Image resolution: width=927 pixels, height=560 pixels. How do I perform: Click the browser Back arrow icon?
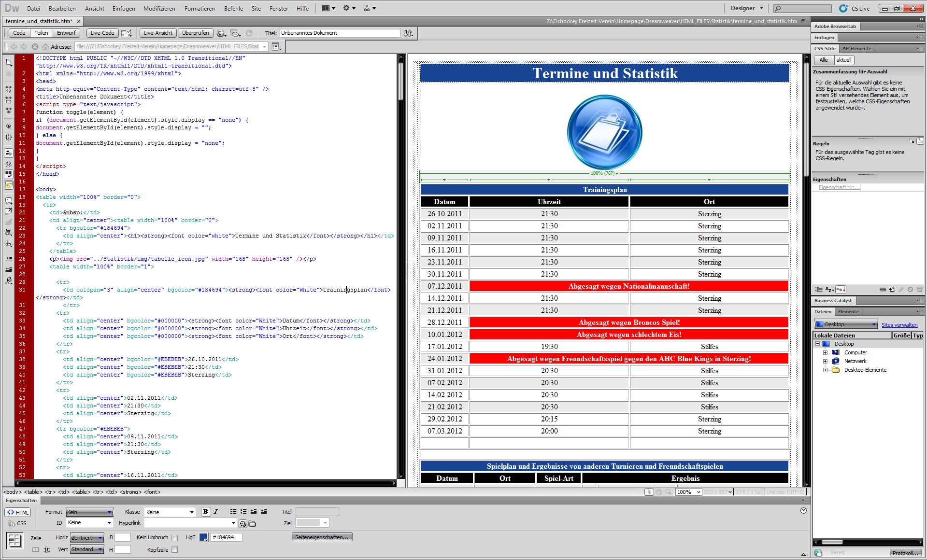coord(14,47)
